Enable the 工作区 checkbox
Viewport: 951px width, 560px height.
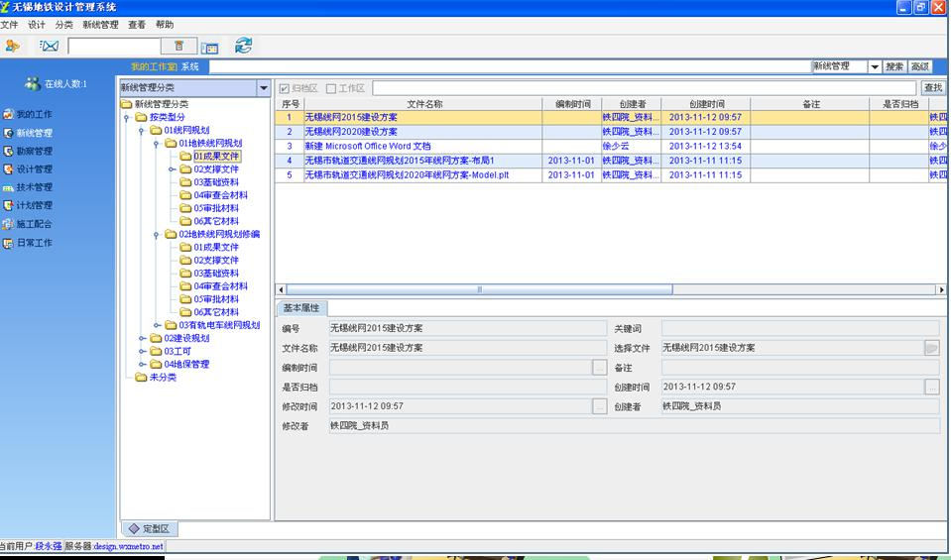[x=331, y=88]
